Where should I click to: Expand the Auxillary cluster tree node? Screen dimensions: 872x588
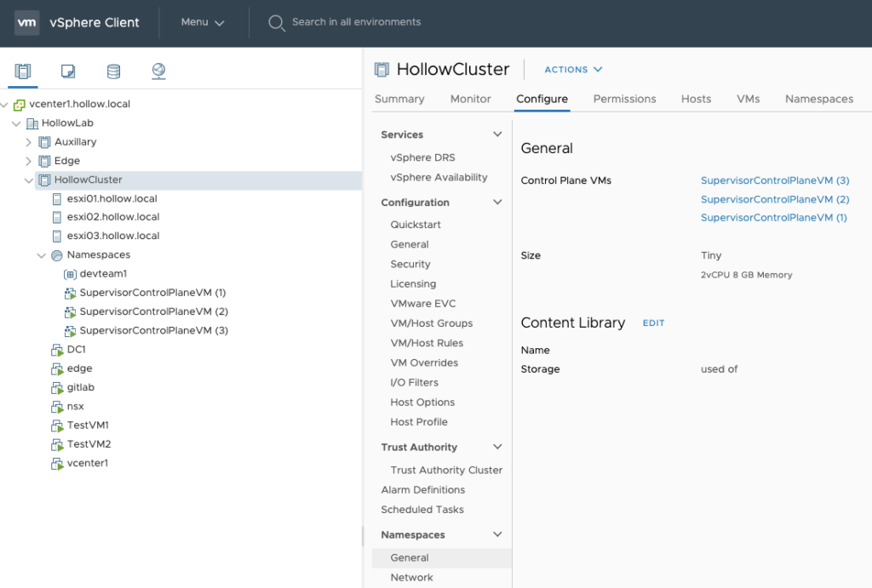click(28, 142)
